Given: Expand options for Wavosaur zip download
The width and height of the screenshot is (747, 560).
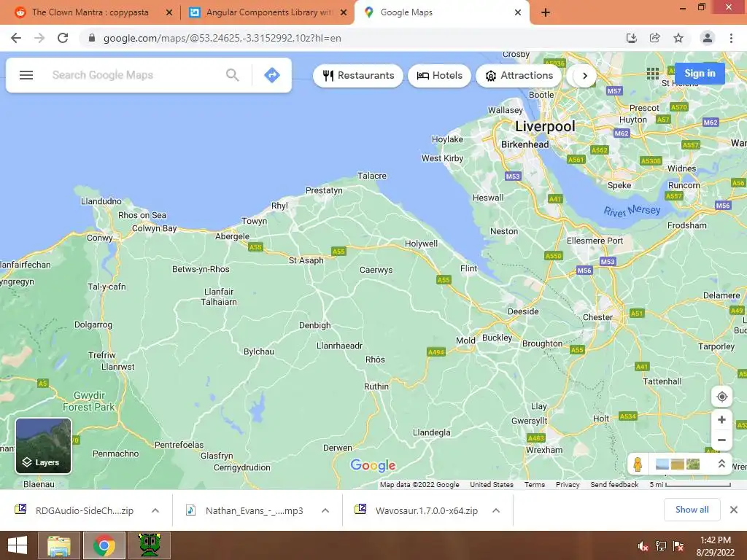Looking at the screenshot, I should coord(496,510).
